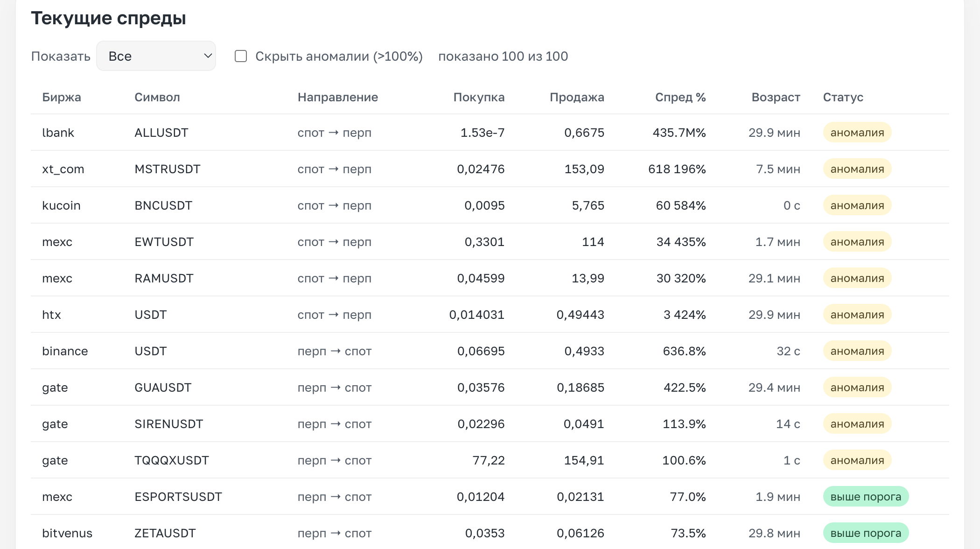
Task: Click the аномалия badge in the TQQQXUSDT row
Action: coord(857,460)
